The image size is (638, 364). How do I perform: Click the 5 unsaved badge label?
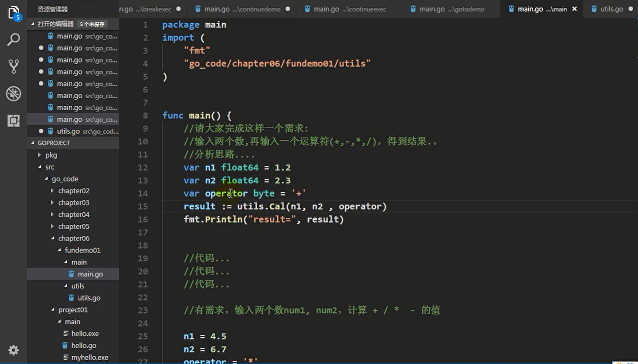tap(92, 24)
